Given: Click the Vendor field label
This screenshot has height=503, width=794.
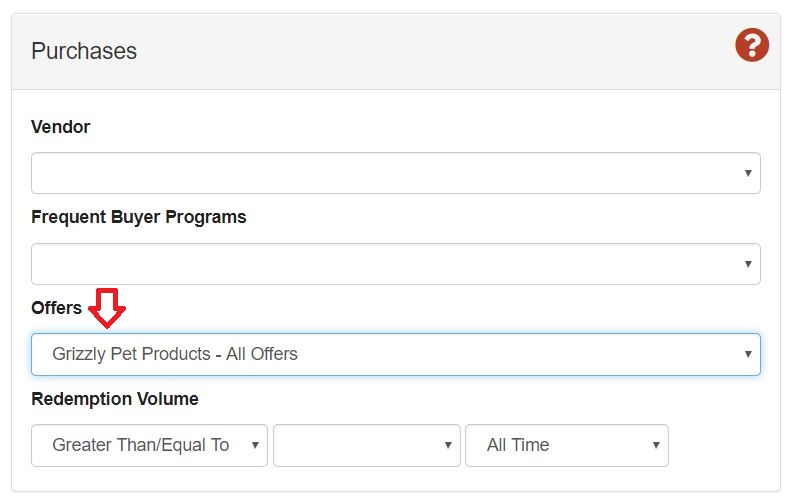Looking at the screenshot, I should tap(61, 127).
